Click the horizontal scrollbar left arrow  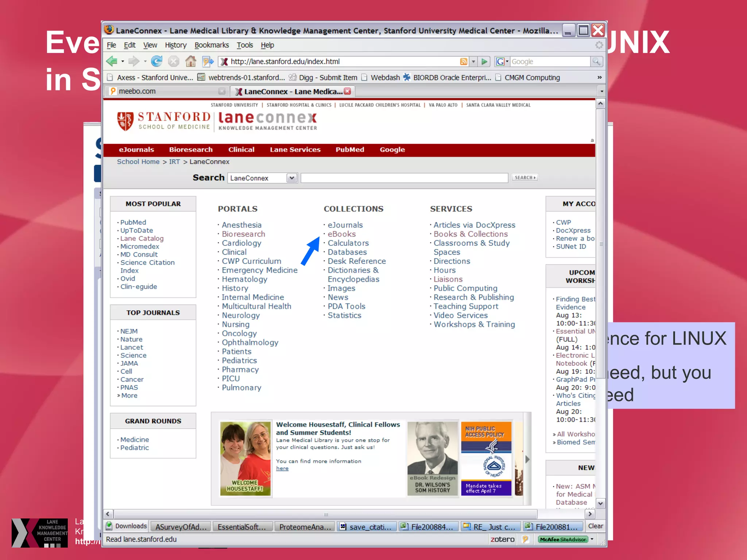pos(108,514)
